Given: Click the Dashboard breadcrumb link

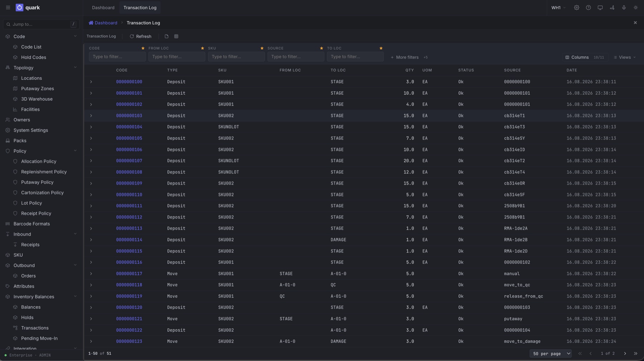Looking at the screenshot, I should pyautogui.click(x=106, y=23).
